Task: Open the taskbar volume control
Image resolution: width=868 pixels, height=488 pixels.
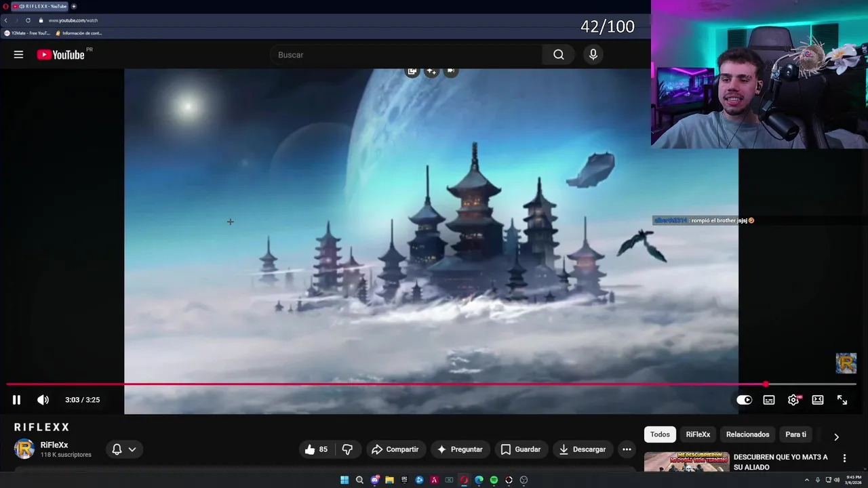Action: (837, 480)
